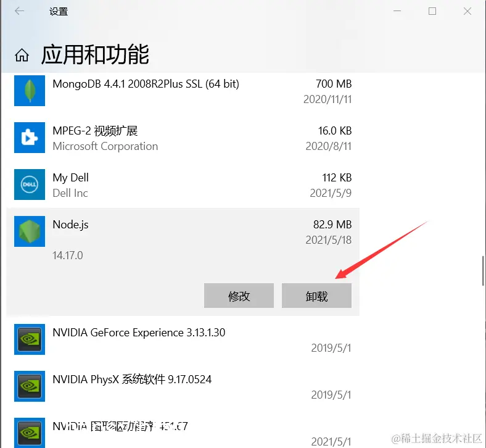Viewport: 486px width, 448px height.
Task: Click the 修改 button for Node.js
Action: (239, 296)
